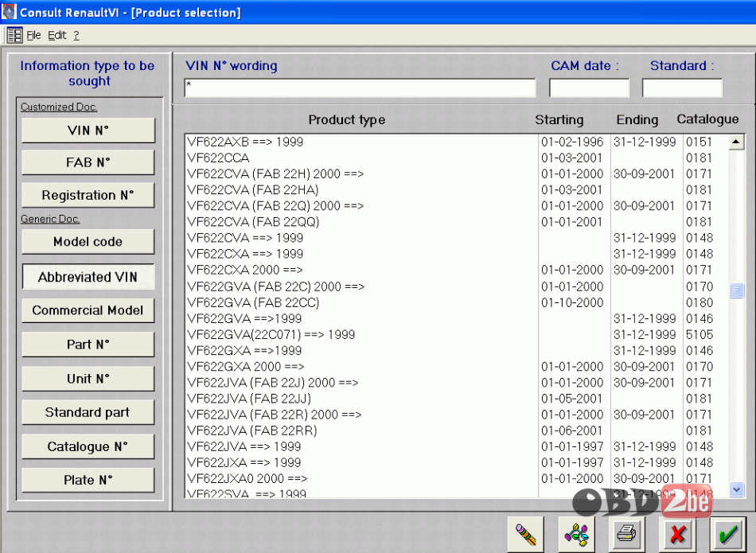
Task: Click the pencil eraser icon button
Action: click(525, 534)
